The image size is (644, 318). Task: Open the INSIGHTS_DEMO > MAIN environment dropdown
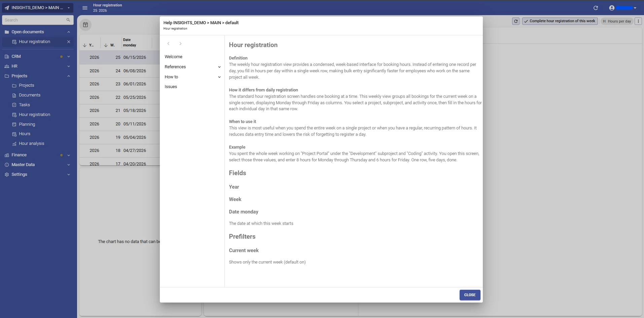38,8
